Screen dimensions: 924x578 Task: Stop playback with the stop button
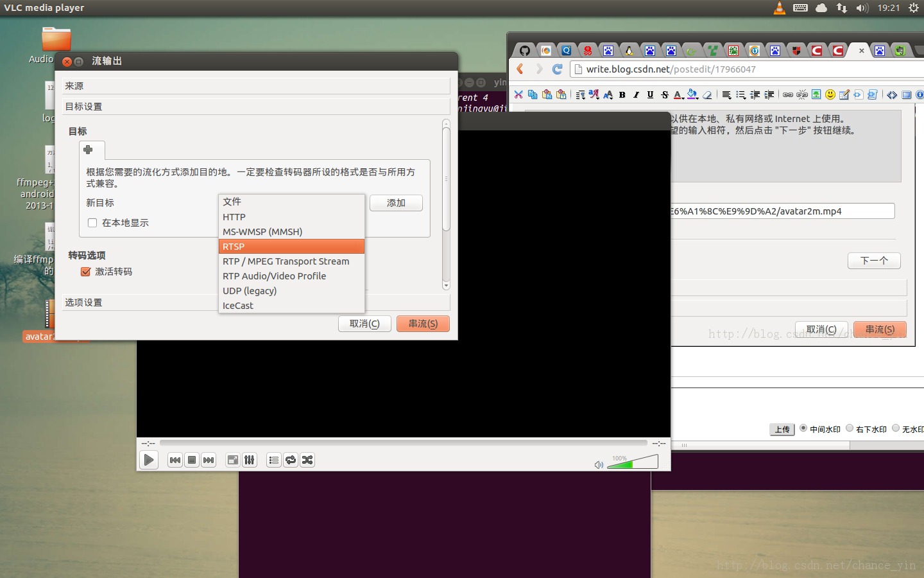[192, 460]
